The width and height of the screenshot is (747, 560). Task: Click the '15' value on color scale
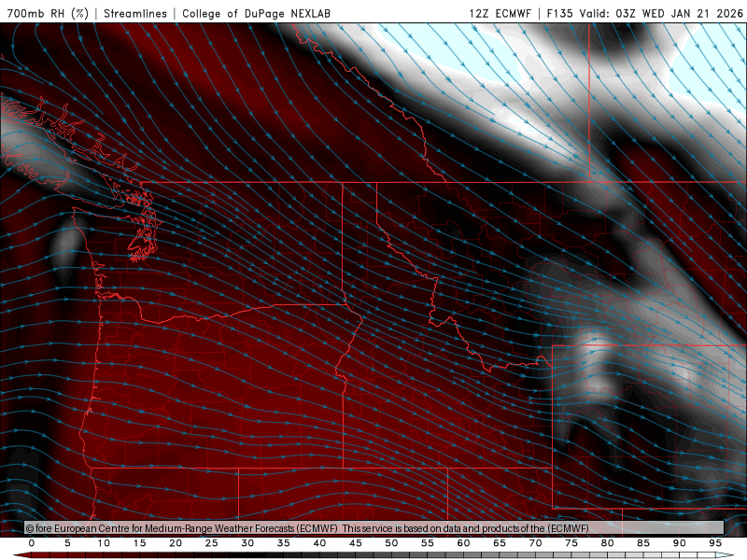point(139,543)
